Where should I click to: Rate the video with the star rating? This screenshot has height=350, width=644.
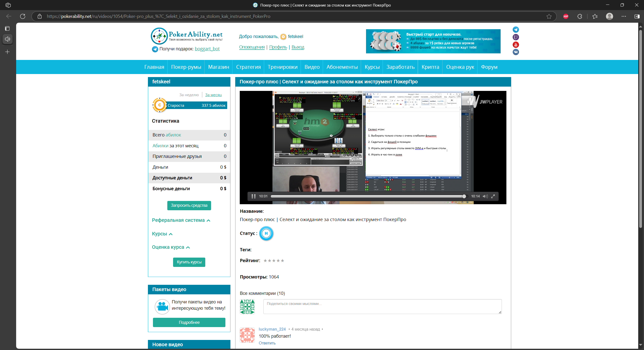click(x=274, y=261)
